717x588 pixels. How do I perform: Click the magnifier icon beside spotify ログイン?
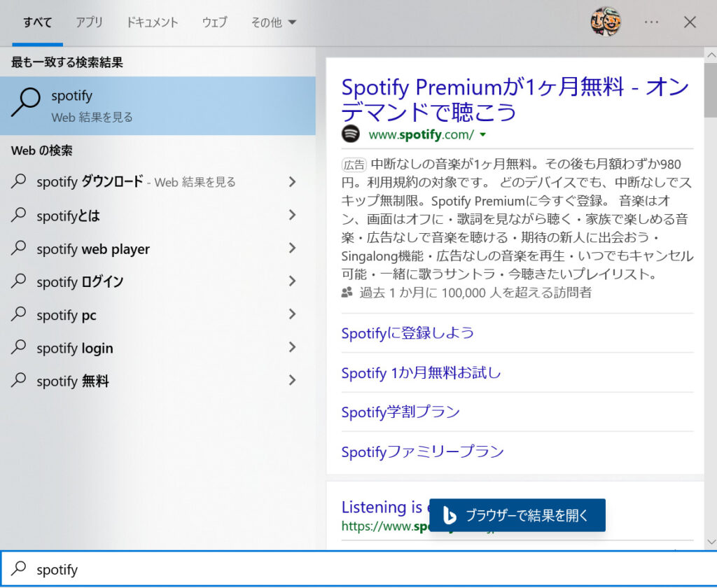coord(18,281)
